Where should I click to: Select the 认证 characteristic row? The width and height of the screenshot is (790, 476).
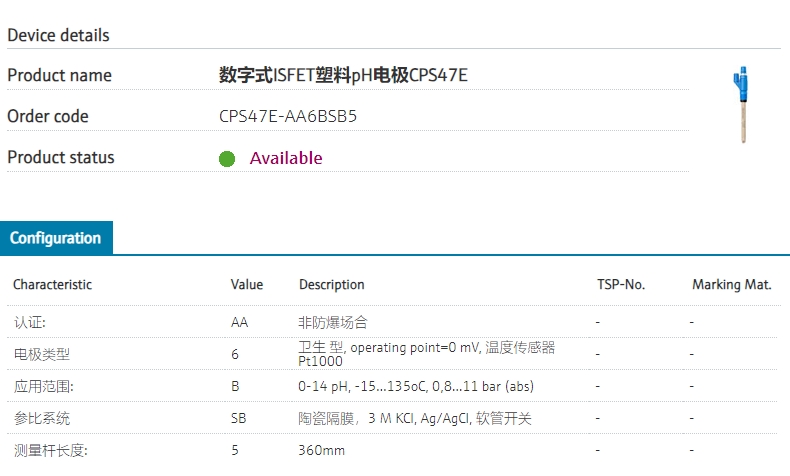30,323
